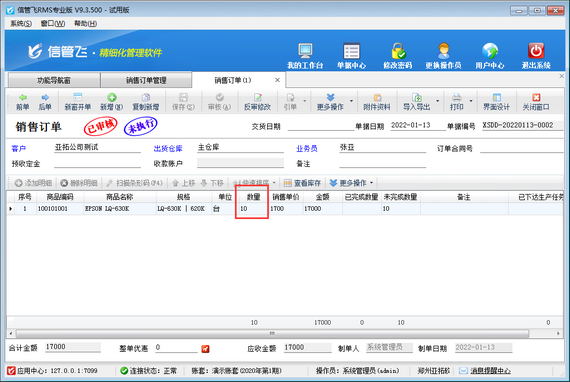This screenshot has height=382, width=570.
Task: Click the 订单合同号 input field
Action: 522,148
